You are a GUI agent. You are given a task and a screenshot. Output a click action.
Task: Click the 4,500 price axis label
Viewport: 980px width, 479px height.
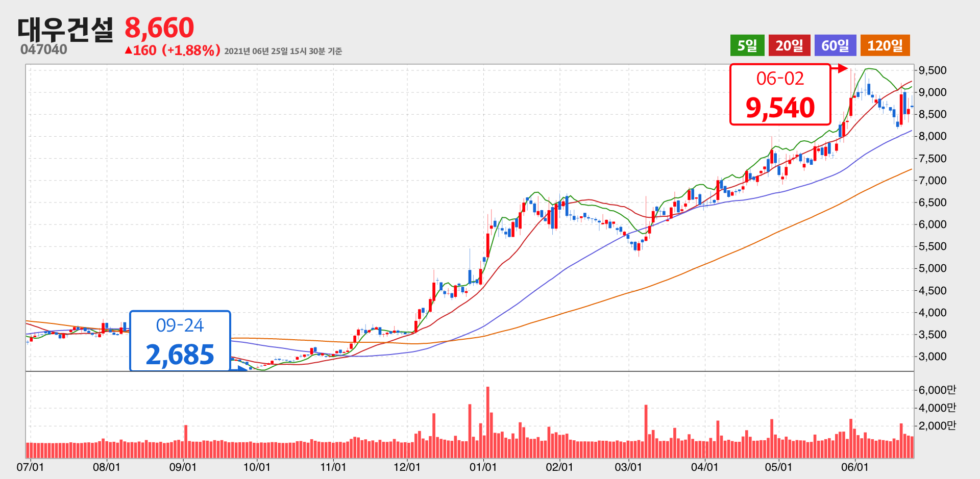point(933,291)
